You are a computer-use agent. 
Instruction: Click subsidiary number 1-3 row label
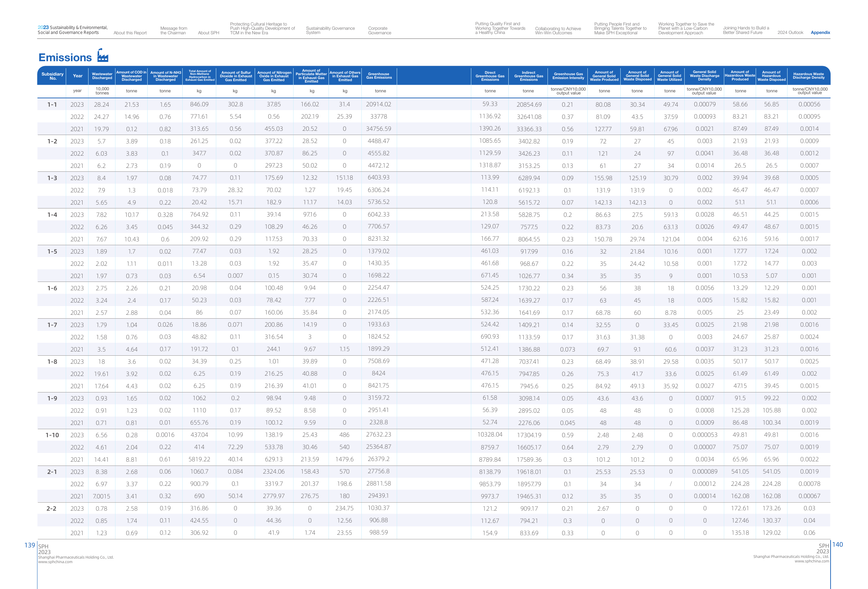coord(52,178)
